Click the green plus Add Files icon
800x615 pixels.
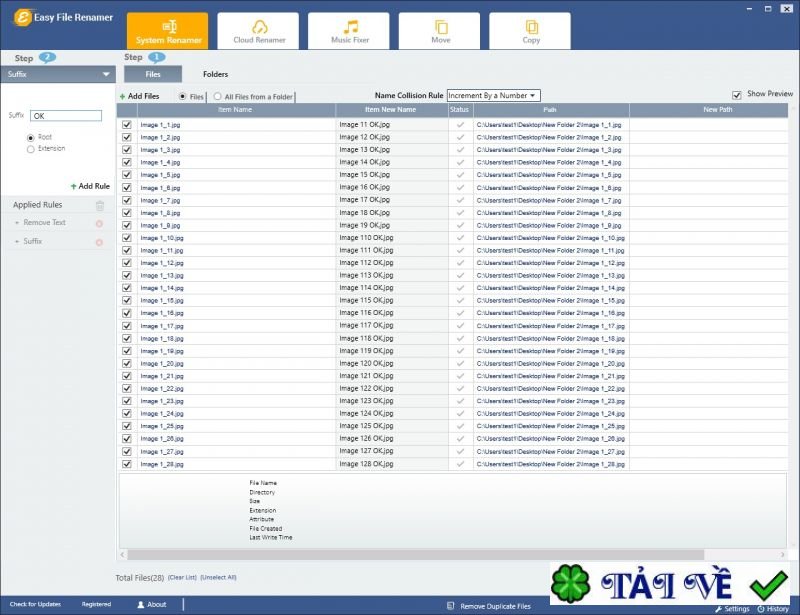(122, 96)
